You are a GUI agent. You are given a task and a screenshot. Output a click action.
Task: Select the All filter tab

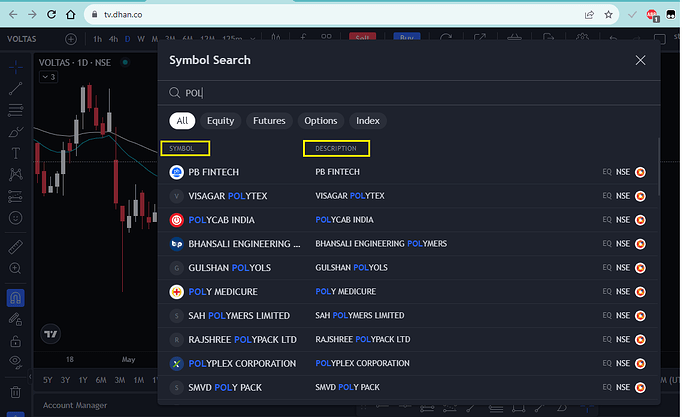pyautogui.click(x=182, y=121)
